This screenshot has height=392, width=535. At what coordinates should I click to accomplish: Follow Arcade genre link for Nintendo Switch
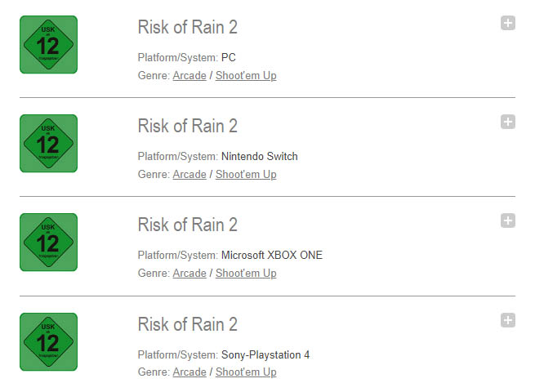tap(189, 174)
